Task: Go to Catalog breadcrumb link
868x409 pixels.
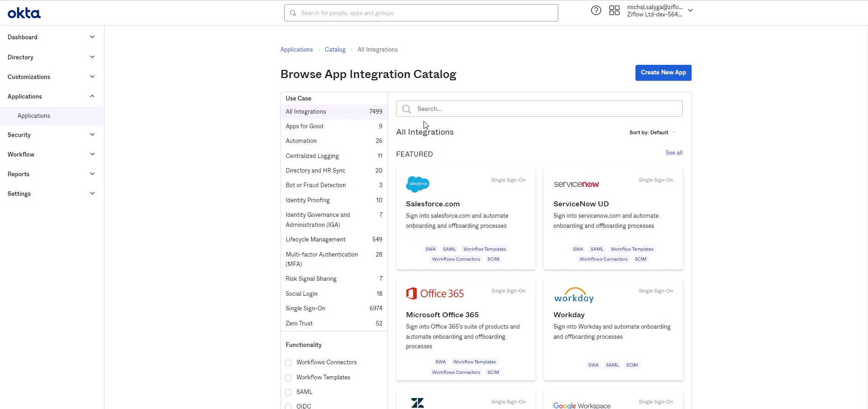Action: [x=335, y=50]
